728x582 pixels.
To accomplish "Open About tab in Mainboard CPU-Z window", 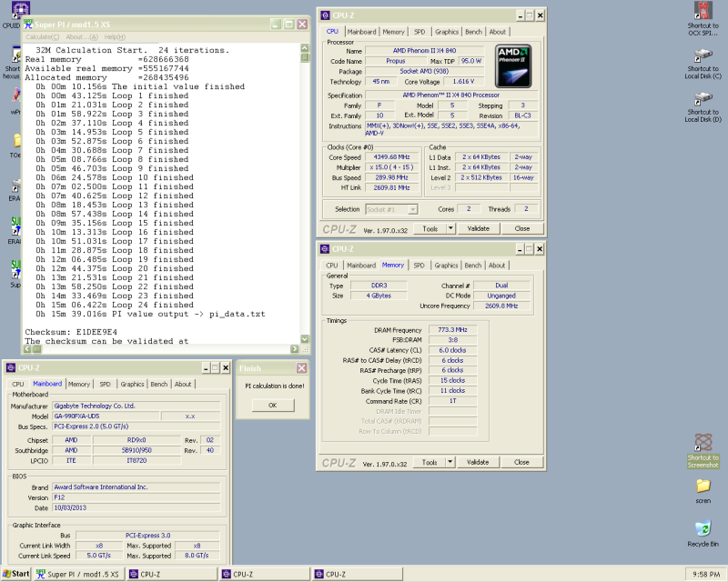I will 183,384.
